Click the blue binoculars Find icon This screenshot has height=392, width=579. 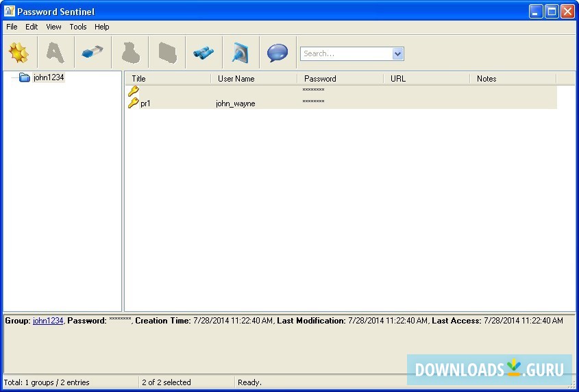pos(204,53)
